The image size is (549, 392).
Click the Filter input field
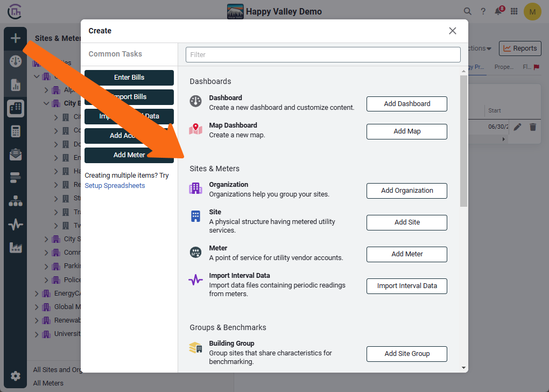coord(323,54)
